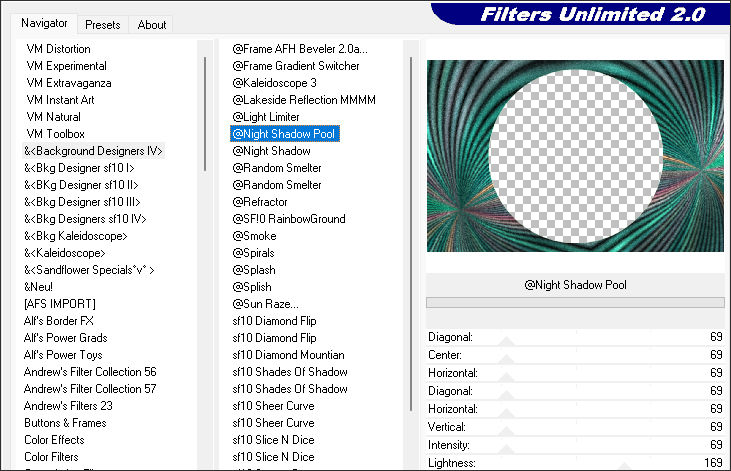The image size is (731, 471).
Task: Choose &<Bkg Designer sf10 I> category
Action: [x=79, y=168]
